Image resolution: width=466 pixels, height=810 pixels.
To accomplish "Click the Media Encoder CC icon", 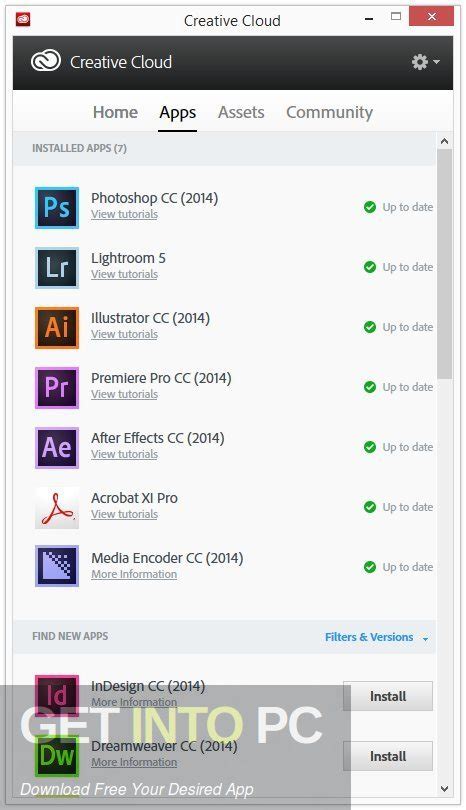I will pos(57,566).
